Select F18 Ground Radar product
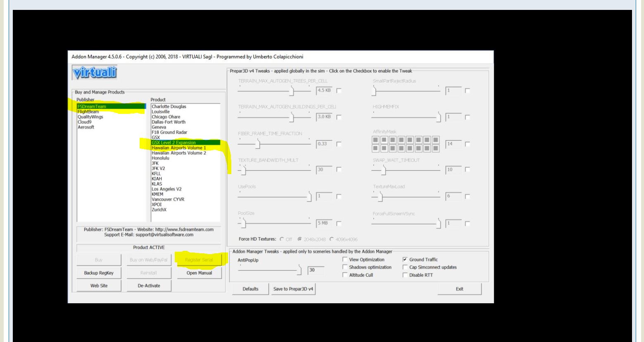Viewport: 644px width, 342px height. click(x=185, y=132)
